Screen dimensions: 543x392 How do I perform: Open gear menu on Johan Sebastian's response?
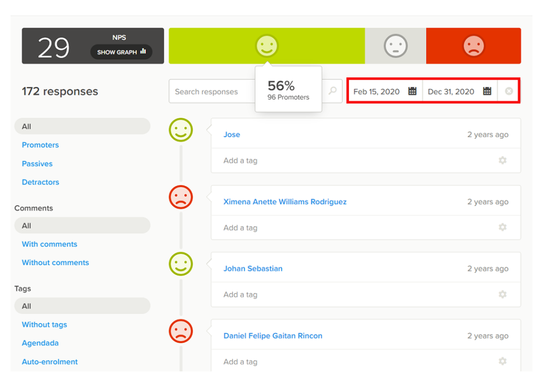click(x=502, y=295)
